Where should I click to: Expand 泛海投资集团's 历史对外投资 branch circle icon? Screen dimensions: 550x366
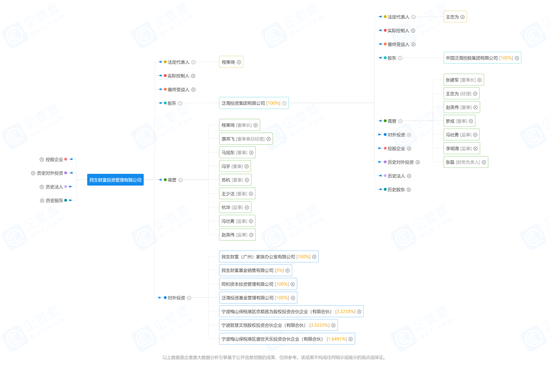coord(417,162)
